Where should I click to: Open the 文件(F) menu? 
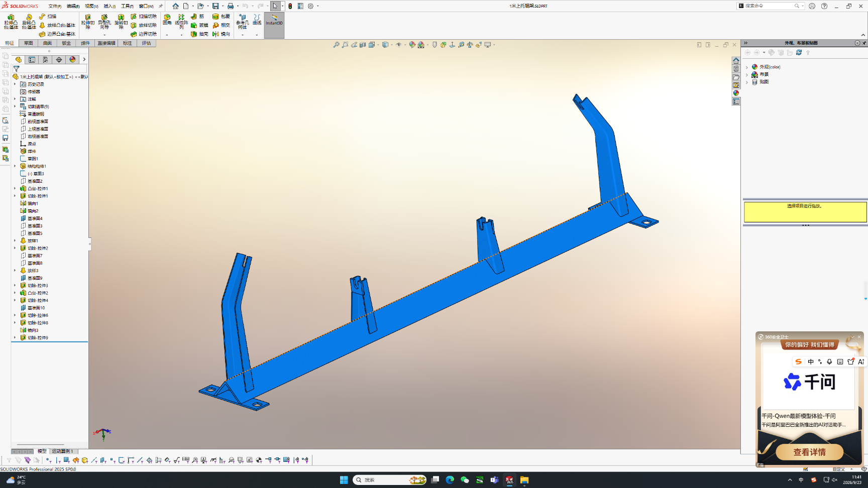click(55, 6)
